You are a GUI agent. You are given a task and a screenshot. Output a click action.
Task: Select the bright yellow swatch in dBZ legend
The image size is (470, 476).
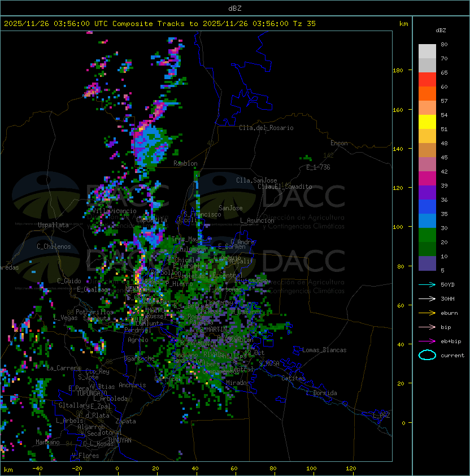(x=427, y=122)
